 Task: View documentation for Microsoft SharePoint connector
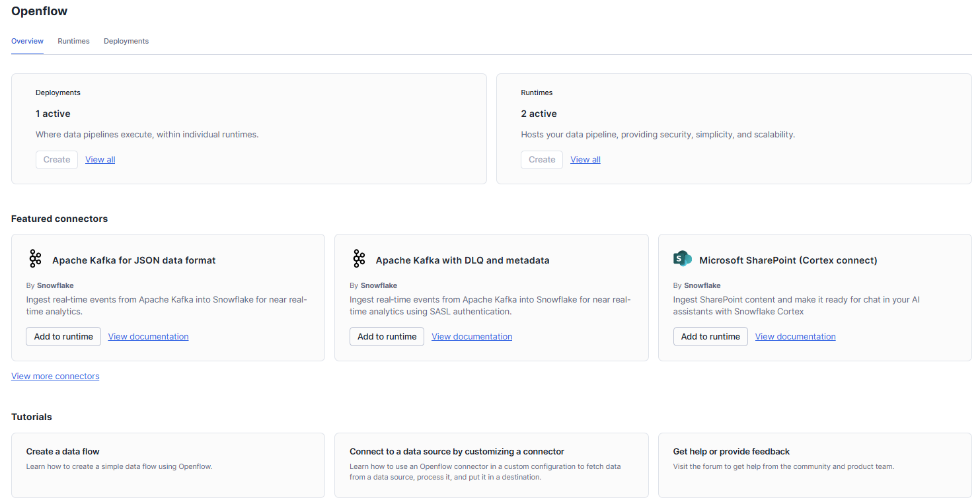[x=795, y=336]
